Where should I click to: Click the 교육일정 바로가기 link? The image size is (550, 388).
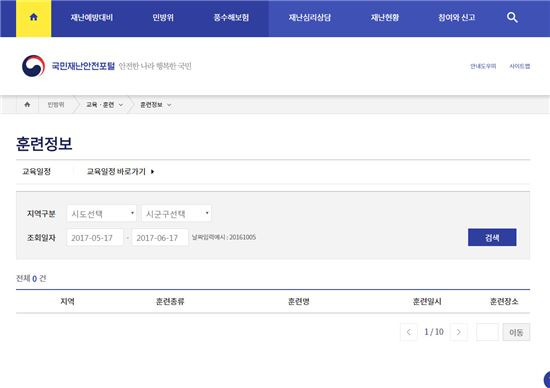(x=120, y=172)
